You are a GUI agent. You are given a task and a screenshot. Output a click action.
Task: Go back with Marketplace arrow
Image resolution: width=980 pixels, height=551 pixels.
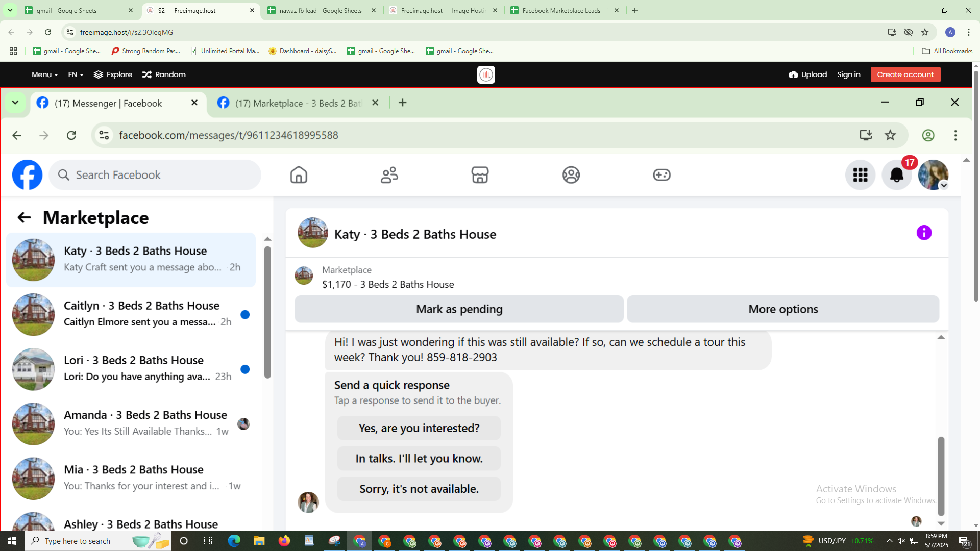[24, 218]
